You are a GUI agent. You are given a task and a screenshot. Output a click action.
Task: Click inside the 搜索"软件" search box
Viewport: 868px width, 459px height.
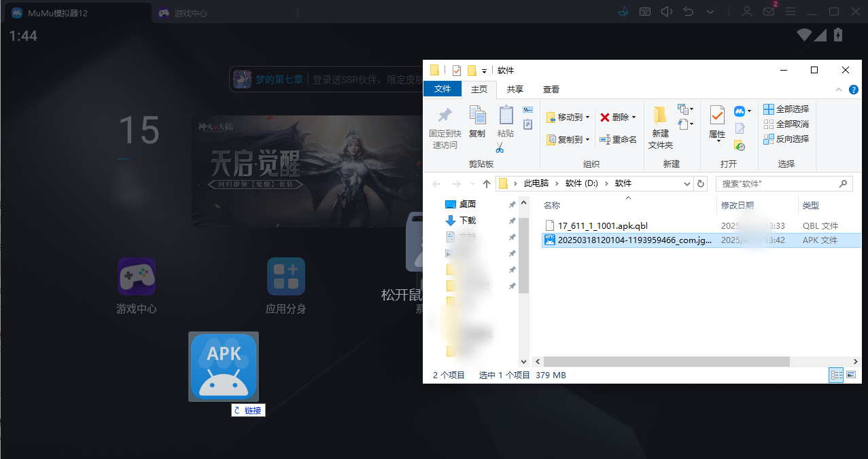pyautogui.click(x=782, y=183)
